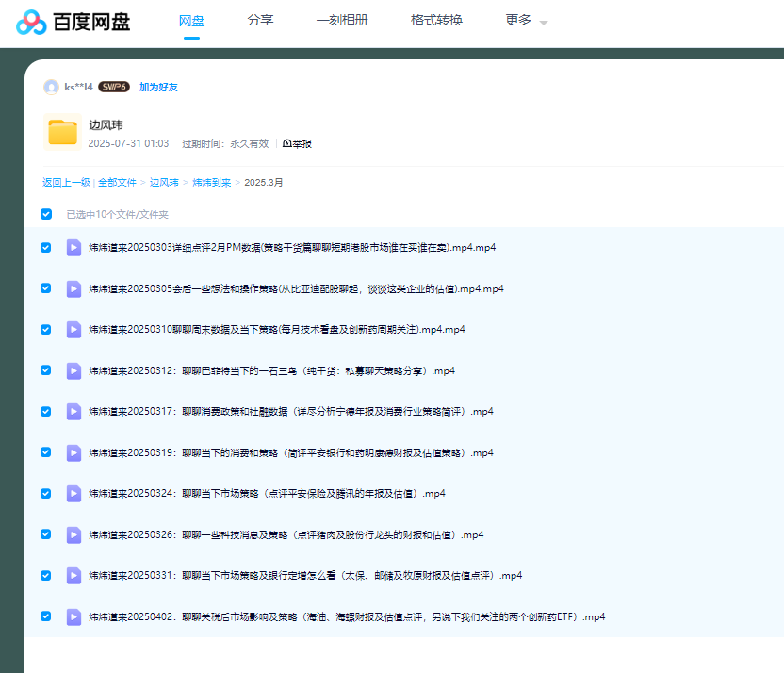The width and height of the screenshot is (784, 673).
Task: Click video icon of 炜炜道来20250312 file
Action: click(x=73, y=371)
